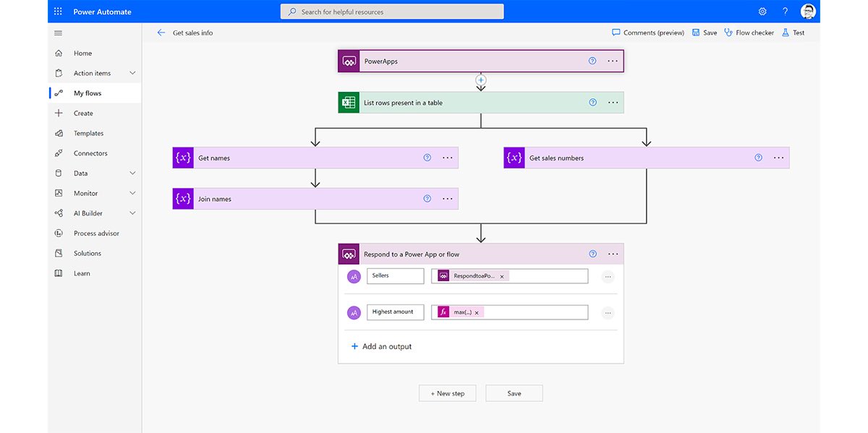868x433 pixels.
Task: Open help for Respond to Power App step
Action: click(x=592, y=254)
